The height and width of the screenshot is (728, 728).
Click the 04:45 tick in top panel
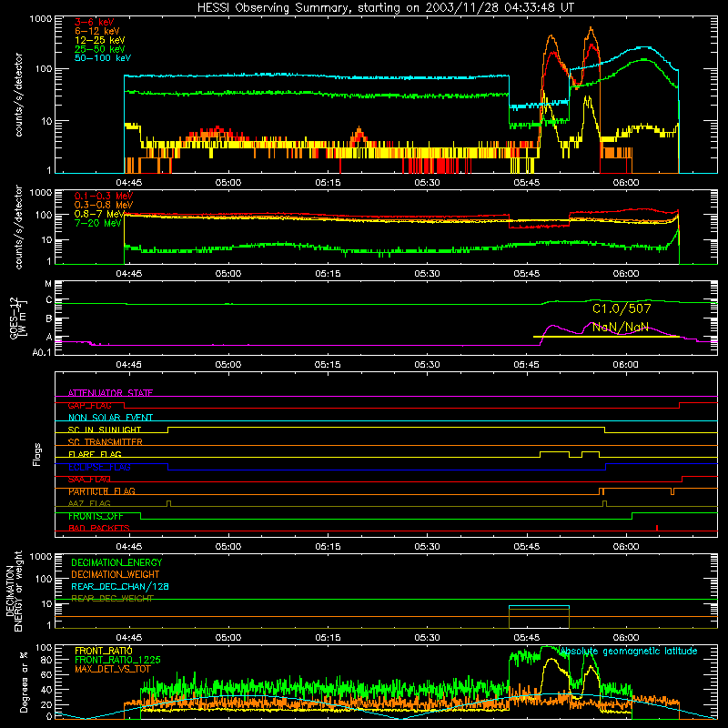tap(128, 183)
